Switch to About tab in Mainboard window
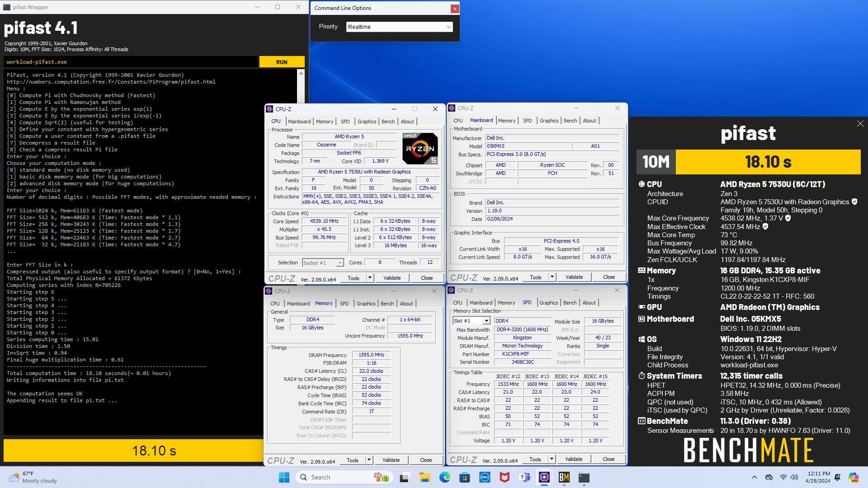Image resolution: width=868 pixels, height=488 pixels. (x=589, y=121)
